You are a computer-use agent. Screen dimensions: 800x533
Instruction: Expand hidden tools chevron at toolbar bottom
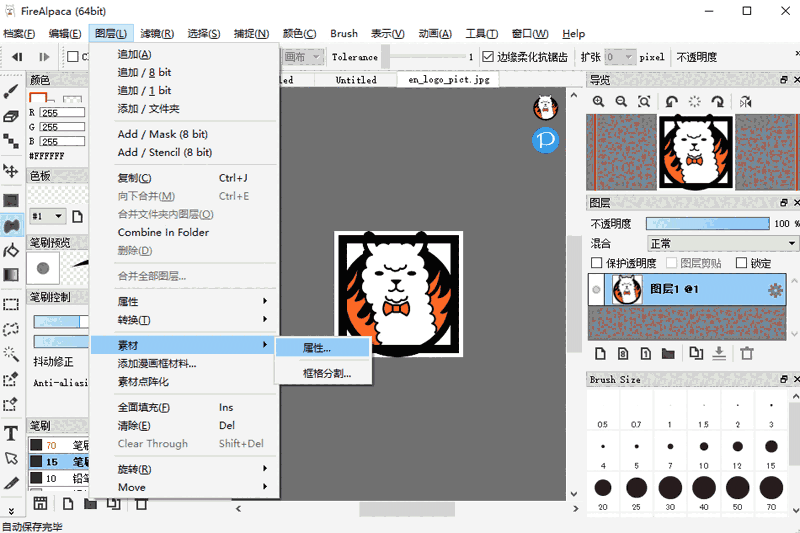click(11, 511)
